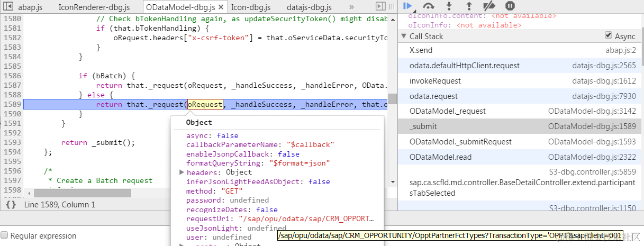Click line number 1594 in the gutter
Image resolution: width=644 pixels, height=246 pixels.
click(12, 152)
